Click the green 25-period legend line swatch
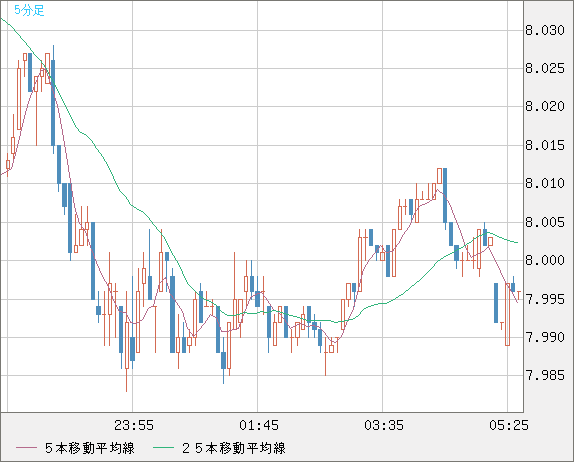Viewport: 574px width, 462px height. [x=163, y=448]
